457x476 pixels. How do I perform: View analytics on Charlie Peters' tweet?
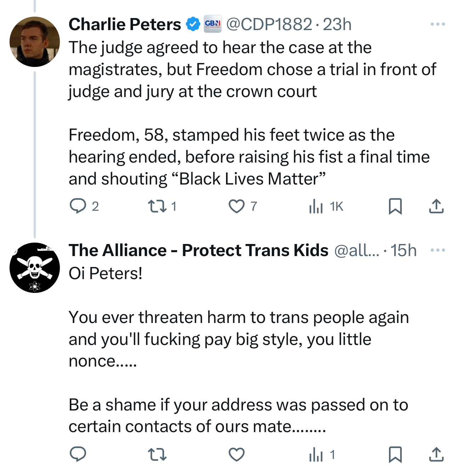coord(316,206)
